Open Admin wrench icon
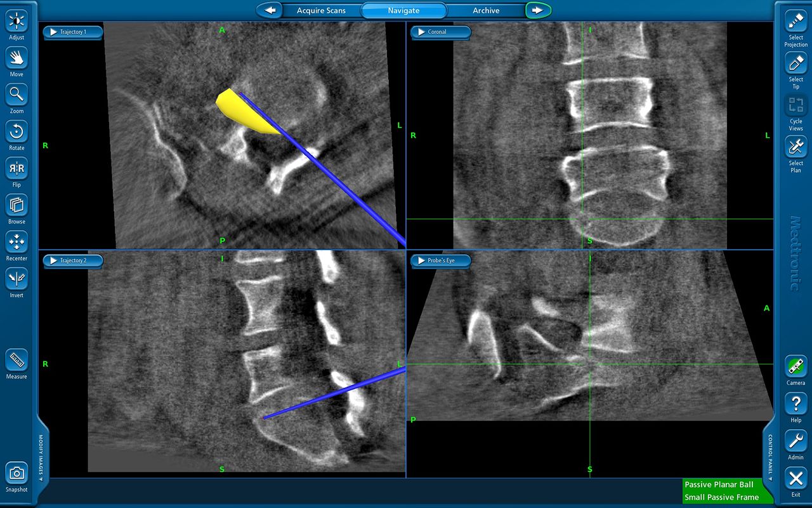 point(796,441)
